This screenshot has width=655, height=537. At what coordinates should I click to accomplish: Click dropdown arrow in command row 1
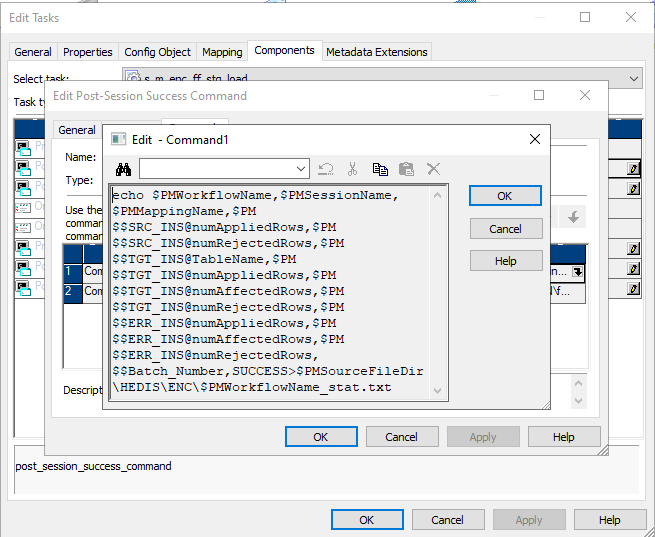[x=577, y=272]
